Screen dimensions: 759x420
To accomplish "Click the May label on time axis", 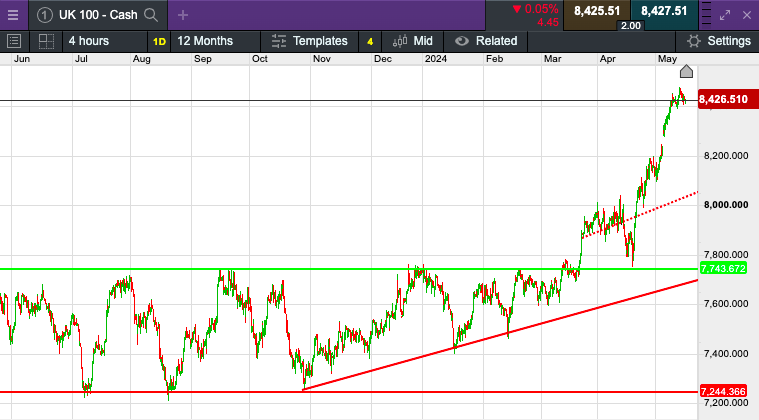I will point(668,59).
